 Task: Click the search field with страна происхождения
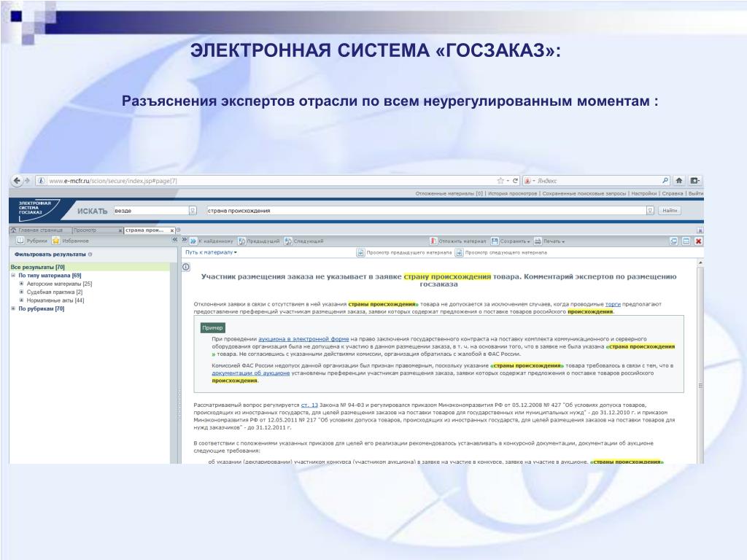coord(426,211)
